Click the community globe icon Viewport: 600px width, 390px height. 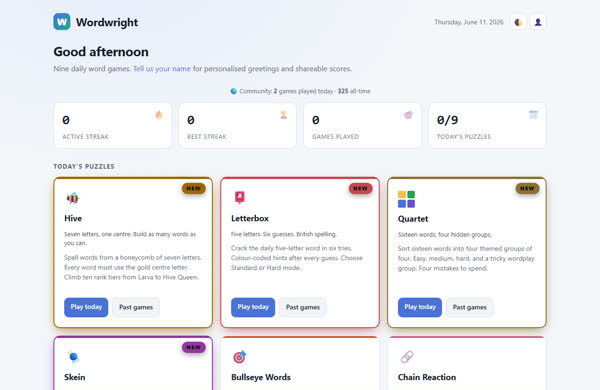233,91
